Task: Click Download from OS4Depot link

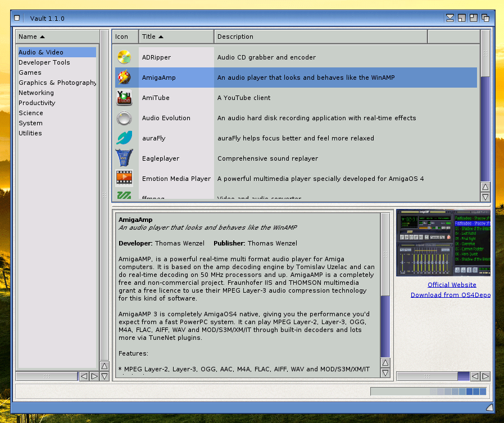Action: click(450, 295)
